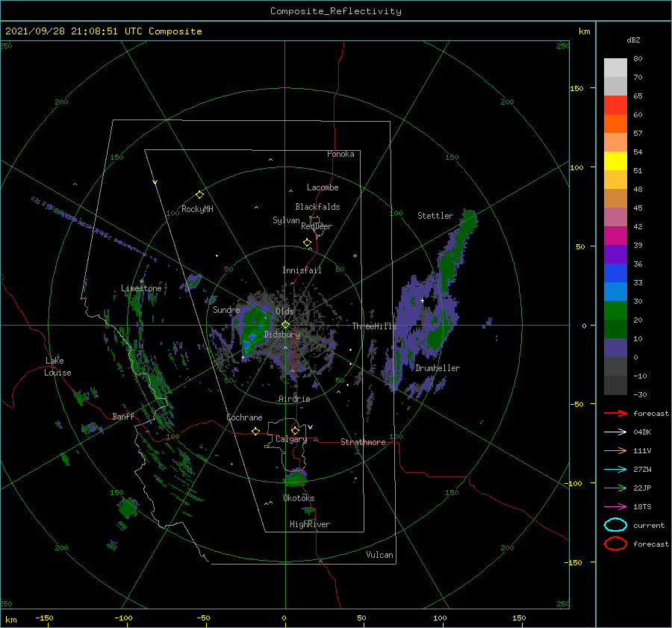Click the Lake Louise label
This screenshot has width=672, height=628.
point(57,367)
